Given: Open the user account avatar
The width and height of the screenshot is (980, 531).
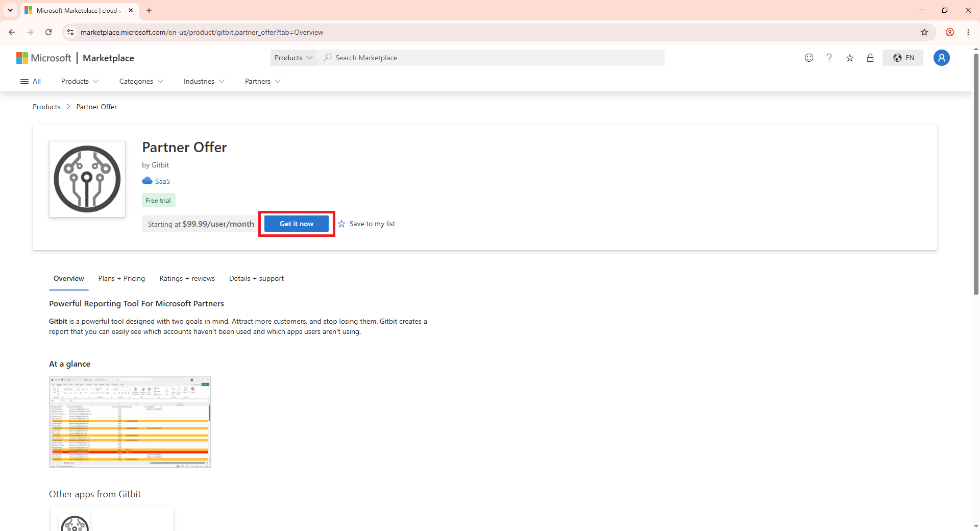Looking at the screenshot, I should coord(942,58).
